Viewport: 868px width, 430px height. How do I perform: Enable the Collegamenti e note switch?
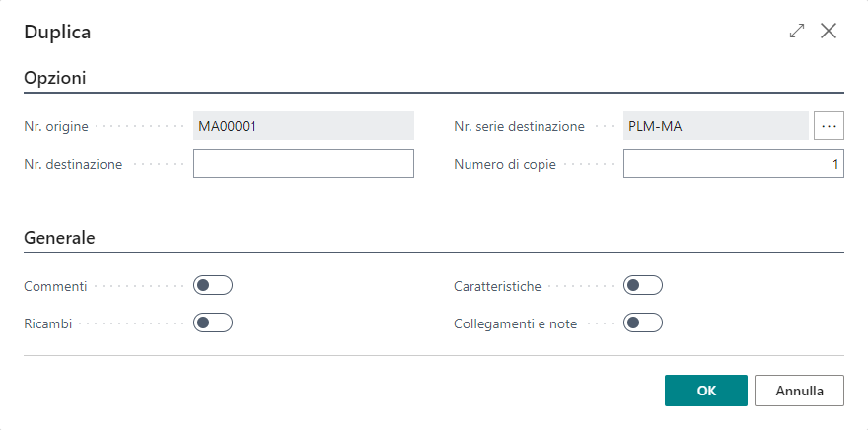click(642, 322)
